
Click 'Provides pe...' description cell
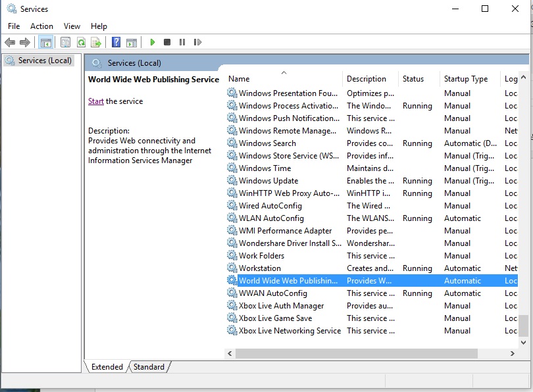[x=370, y=231]
